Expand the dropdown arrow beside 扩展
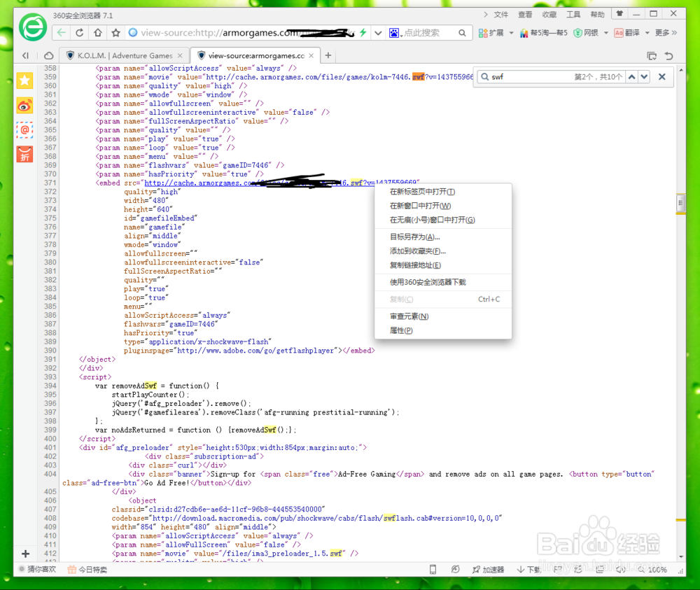The width and height of the screenshot is (700, 590). [511, 33]
